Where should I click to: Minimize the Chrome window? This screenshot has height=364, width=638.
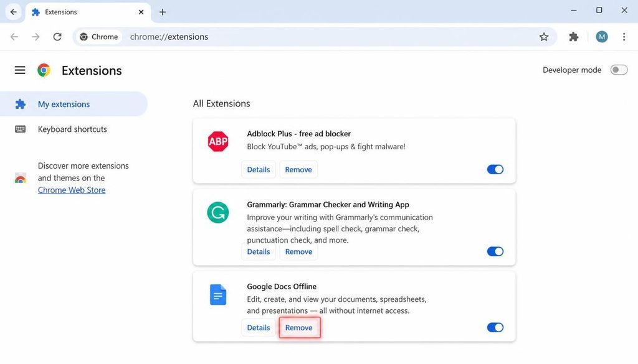(x=574, y=11)
